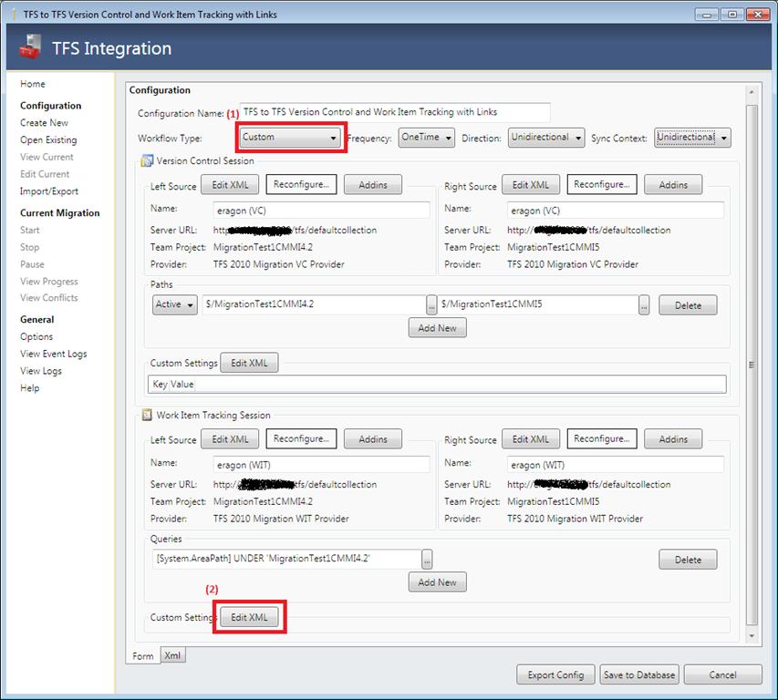Click Edit XML for Work Item Tracking Left Source
Image resolution: width=778 pixels, height=700 pixels.
pyautogui.click(x=230, y=439)
